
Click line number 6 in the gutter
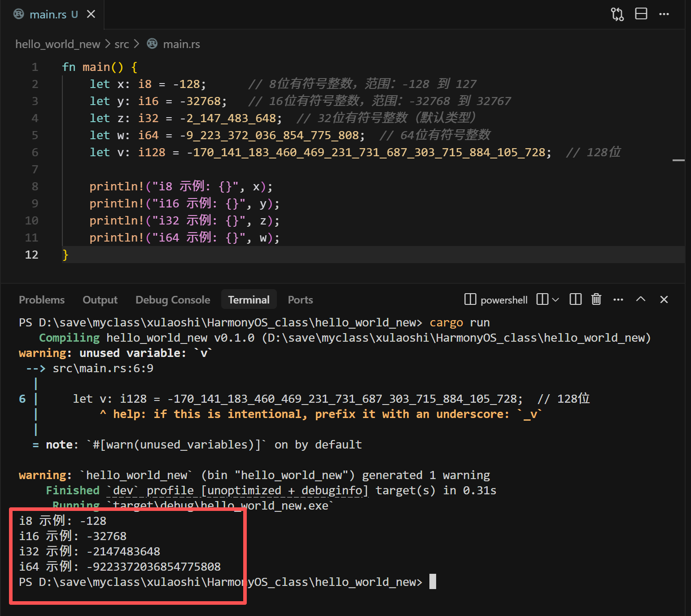tap(35, 153)
